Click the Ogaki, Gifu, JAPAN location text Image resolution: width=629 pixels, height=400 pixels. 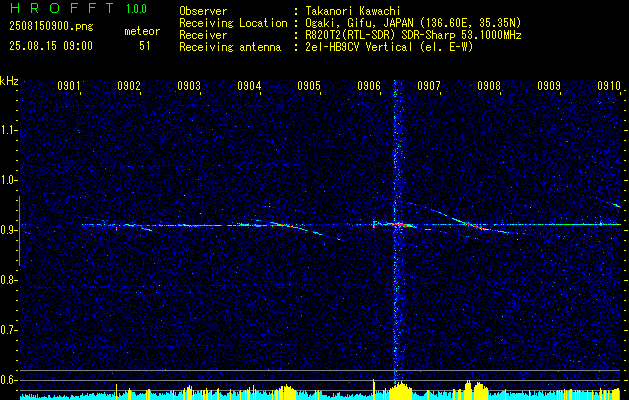(x=411, y=23)
